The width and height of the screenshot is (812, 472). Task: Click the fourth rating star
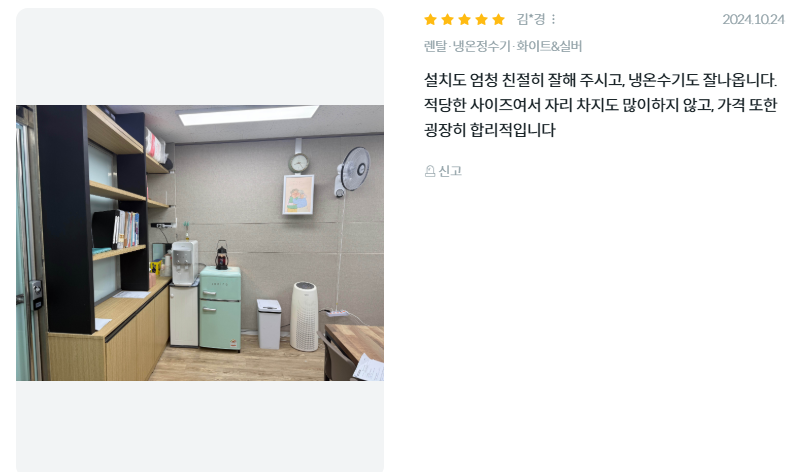coord(482,20)
